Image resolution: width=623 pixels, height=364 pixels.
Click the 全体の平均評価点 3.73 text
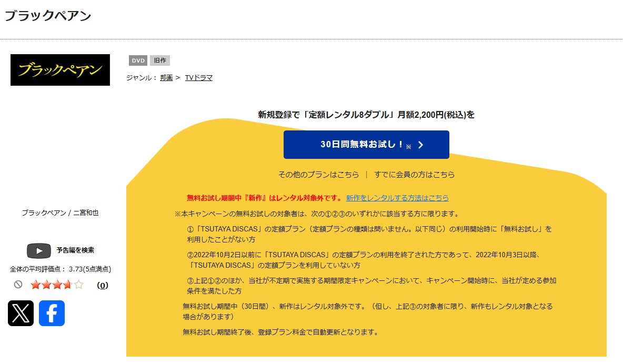coord(61,269)
